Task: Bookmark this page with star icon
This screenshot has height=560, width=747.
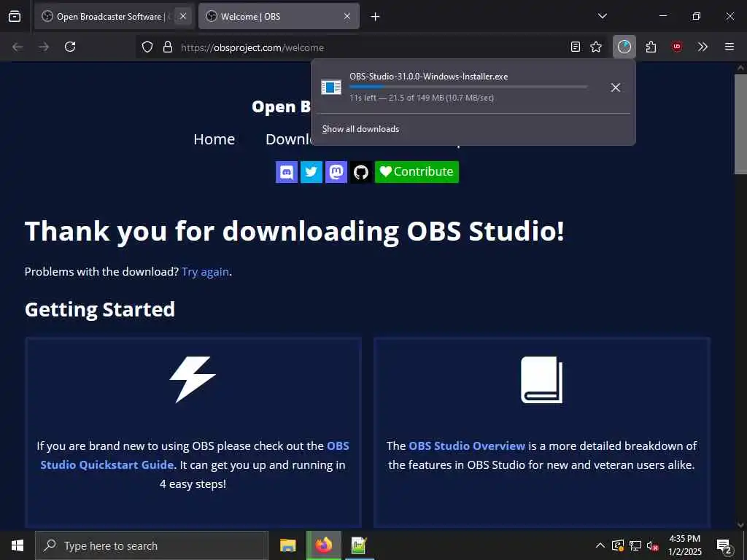Action: [596, 47]
